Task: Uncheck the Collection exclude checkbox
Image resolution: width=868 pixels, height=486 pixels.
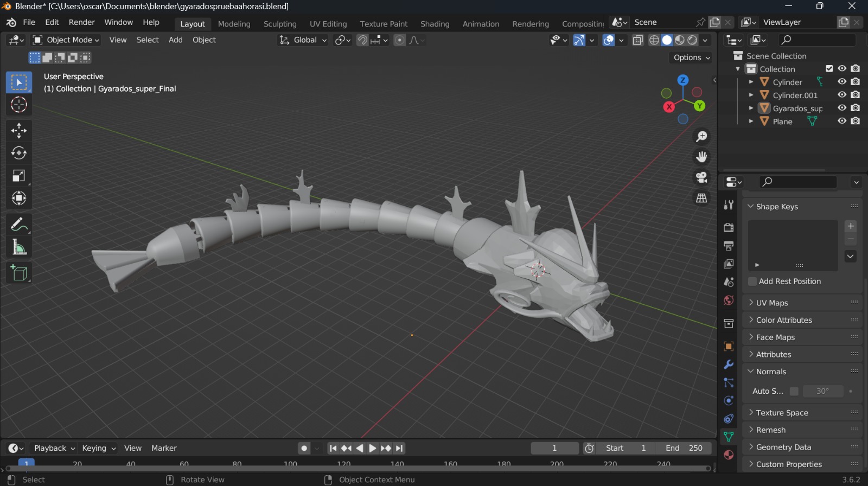Action: 829,69
